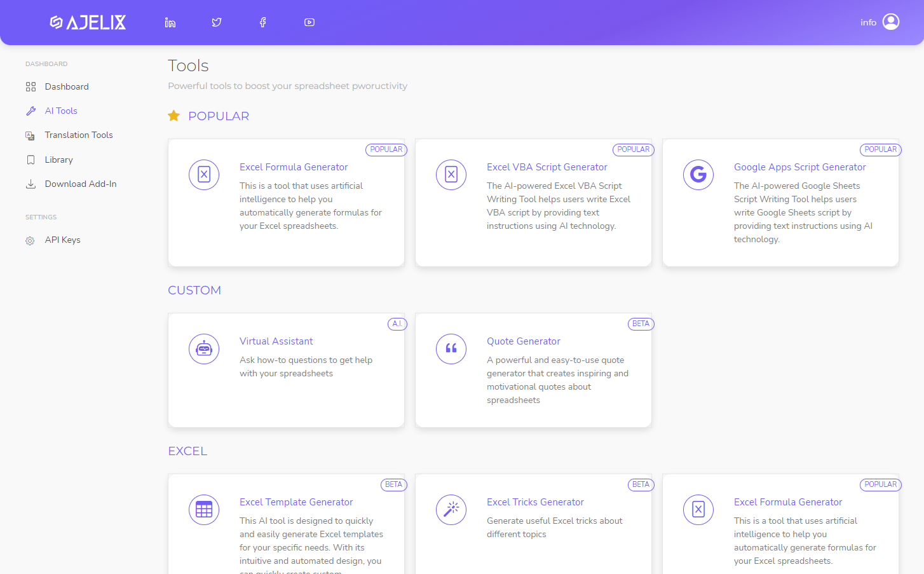Open the Popular section's Excel Formula Generator title link

[294, 167]
